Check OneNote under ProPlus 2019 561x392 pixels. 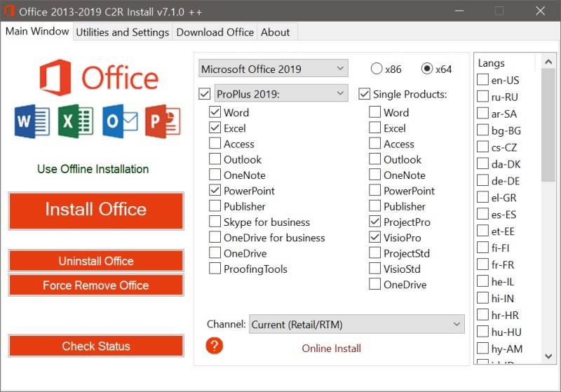pos(215,175)
